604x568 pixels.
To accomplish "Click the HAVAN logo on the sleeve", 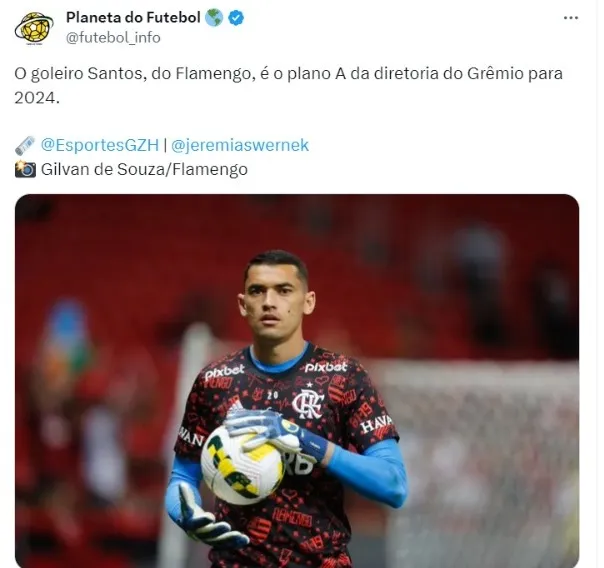I will coord(376,424).
